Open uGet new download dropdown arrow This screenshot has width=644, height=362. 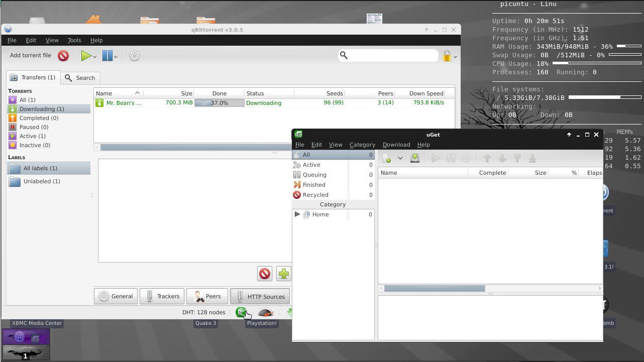click(400, 158)
